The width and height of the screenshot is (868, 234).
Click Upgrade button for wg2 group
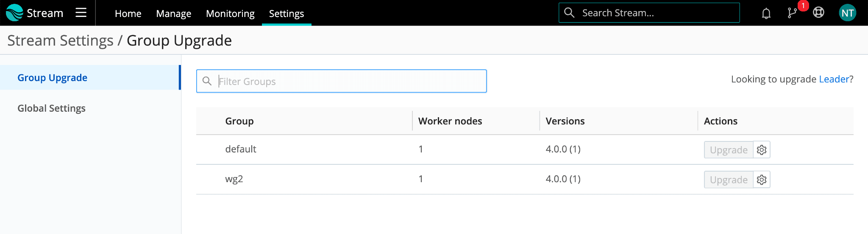coord(729,180)
